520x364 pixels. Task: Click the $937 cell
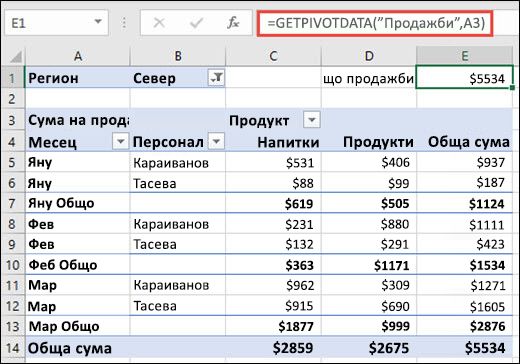tap(464, 162)
